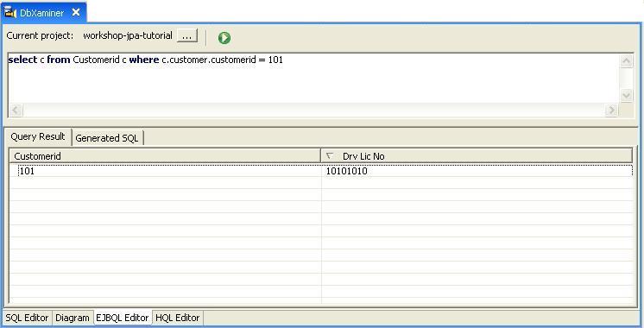Image resolution: width=644 pixels, height=328 pixels.
Task: Open project browse '...' button
Action: point(186,35)
